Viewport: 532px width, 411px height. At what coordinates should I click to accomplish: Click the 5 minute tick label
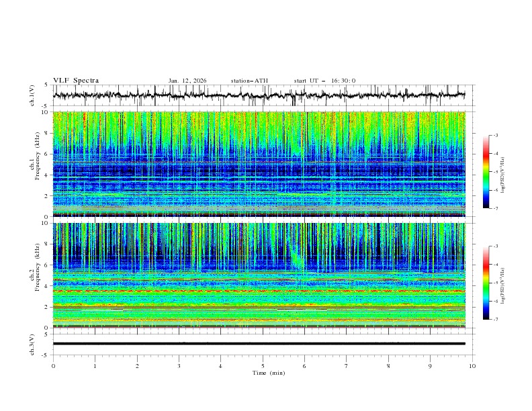(263, 366)
